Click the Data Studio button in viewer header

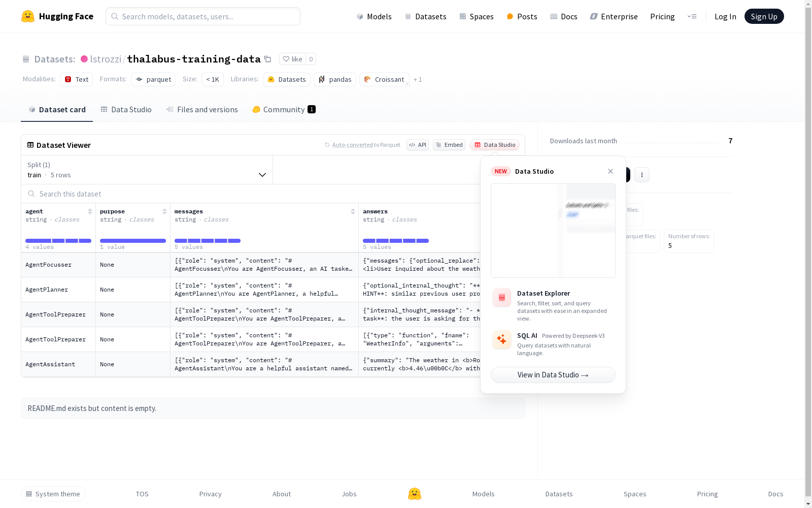(x=495, y=145)
